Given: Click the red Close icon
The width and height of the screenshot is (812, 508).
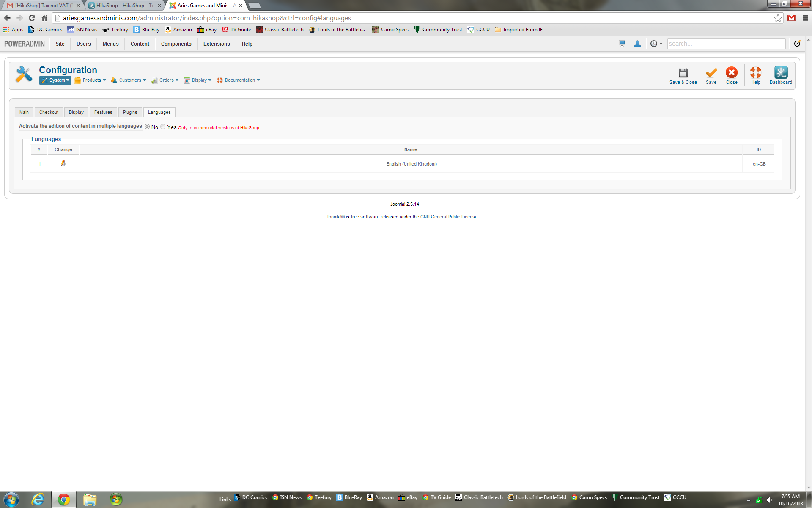Looking at the screenshot, I should point(732,73).
